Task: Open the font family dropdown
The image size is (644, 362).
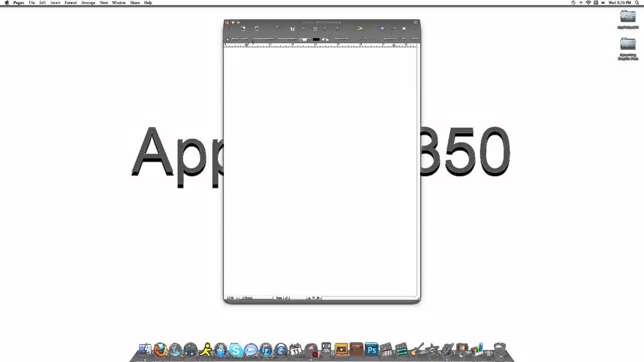Action: coord(265,39)
